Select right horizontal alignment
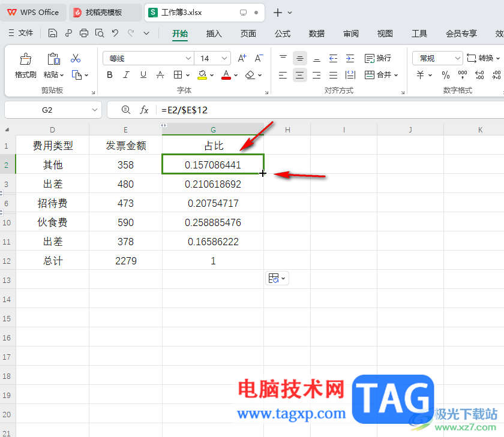 [317, 75]
